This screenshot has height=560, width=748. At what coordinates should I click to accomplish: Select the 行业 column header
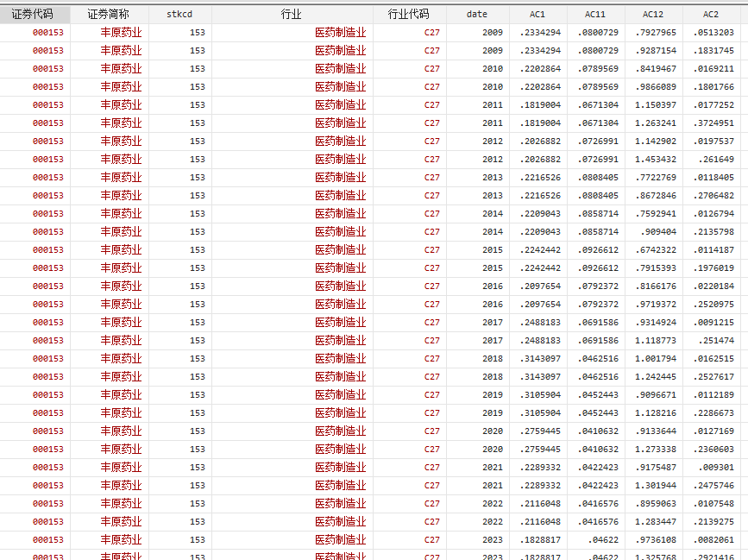pyautogui.click(x=292, y=15)
